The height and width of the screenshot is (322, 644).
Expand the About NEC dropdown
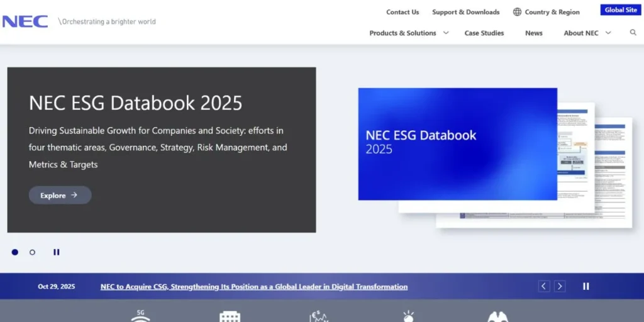(587, 33)
